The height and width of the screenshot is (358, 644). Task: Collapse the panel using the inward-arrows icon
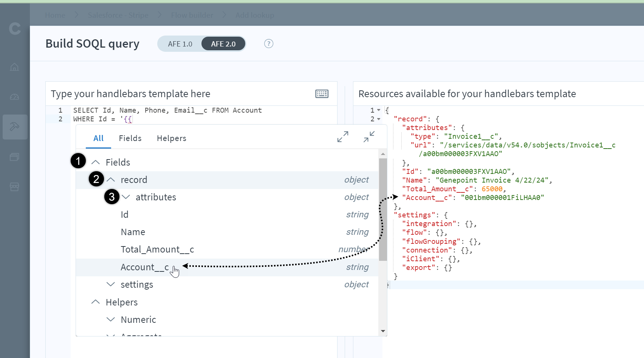click(369, 137)
